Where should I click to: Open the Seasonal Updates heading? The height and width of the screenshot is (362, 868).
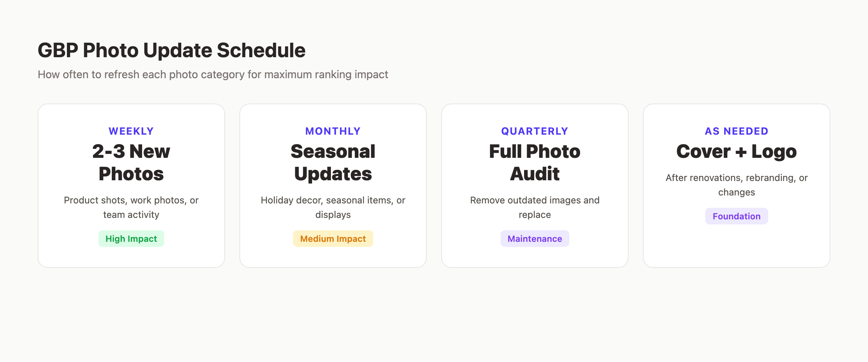(x=333, y=162)
